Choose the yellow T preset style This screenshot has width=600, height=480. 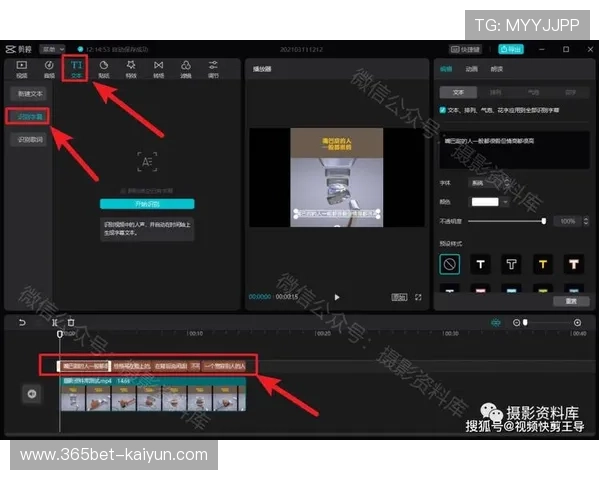pos(543,264)
